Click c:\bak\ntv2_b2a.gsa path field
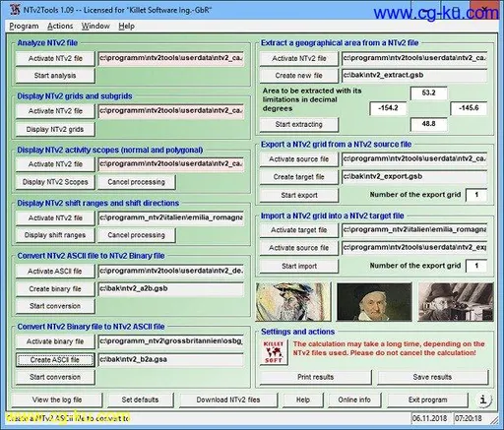This screenshot has width=504, height=430. click(x=171, y=360)
